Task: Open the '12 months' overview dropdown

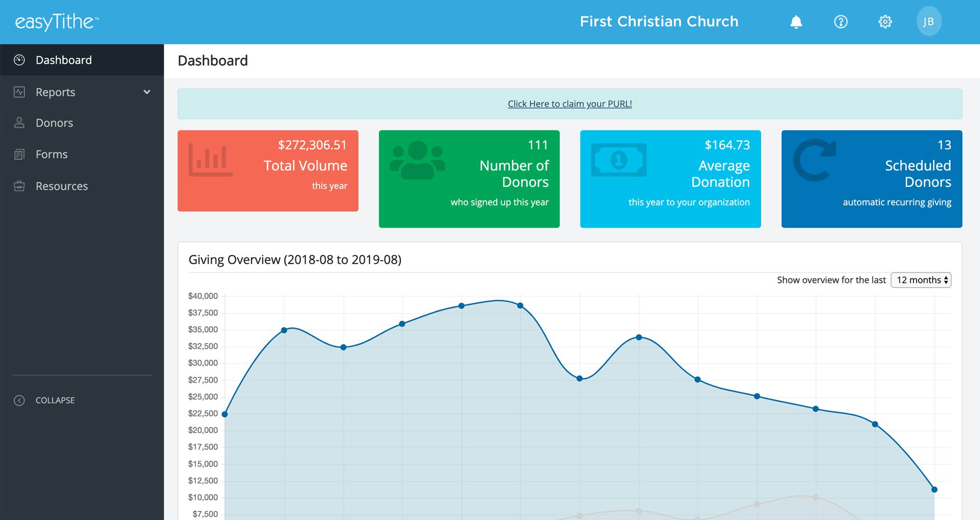Action: click(x=921, y=280)
